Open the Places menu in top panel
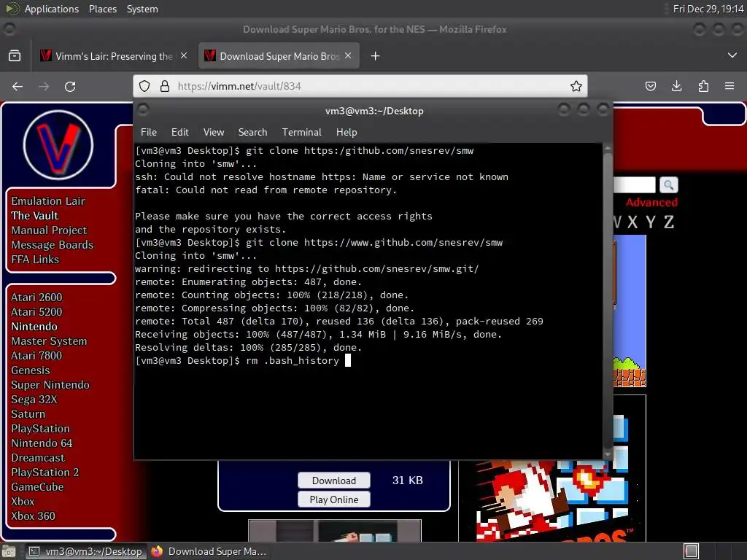The image size is (747, 560). point(103,9)
